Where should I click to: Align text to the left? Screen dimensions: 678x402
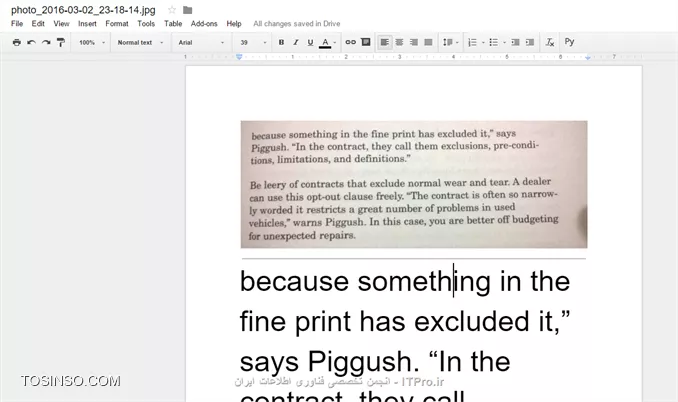(x=384, y=42)
